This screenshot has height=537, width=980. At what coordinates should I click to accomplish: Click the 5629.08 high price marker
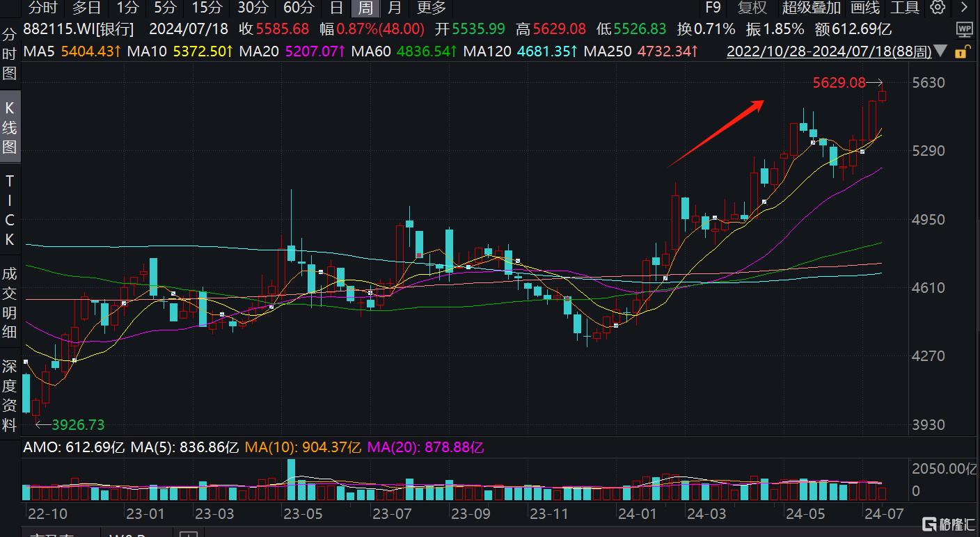(839, 83)
